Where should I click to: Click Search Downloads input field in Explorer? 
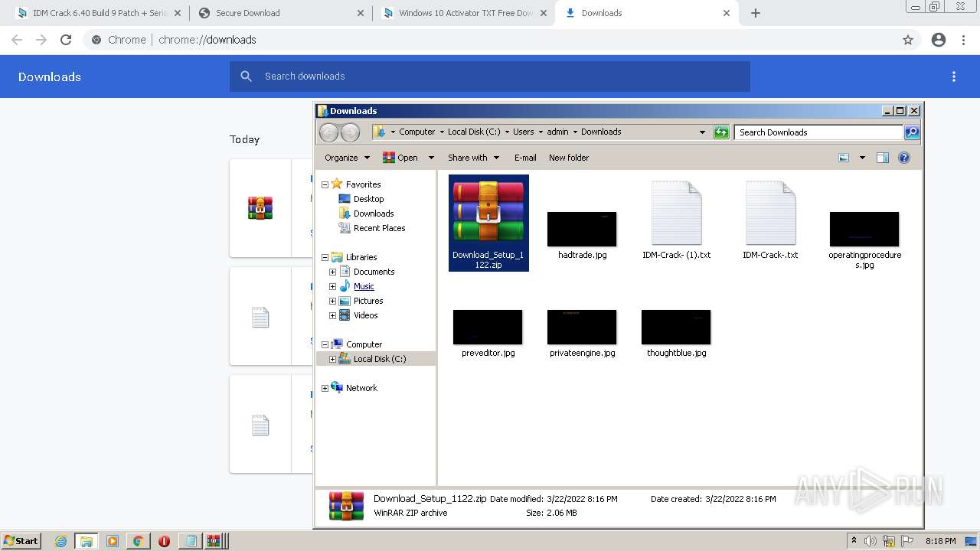[818, 132]
